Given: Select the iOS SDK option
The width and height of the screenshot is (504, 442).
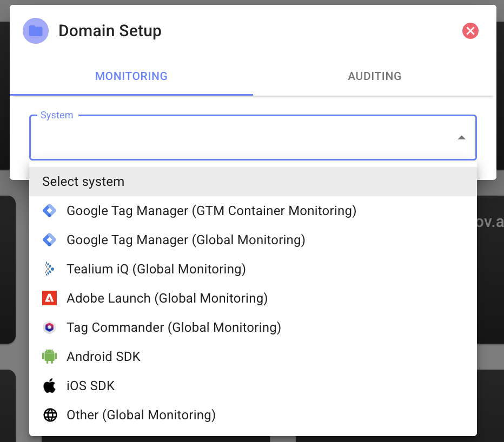Looking at the screenshot, I should click(90, 386).
